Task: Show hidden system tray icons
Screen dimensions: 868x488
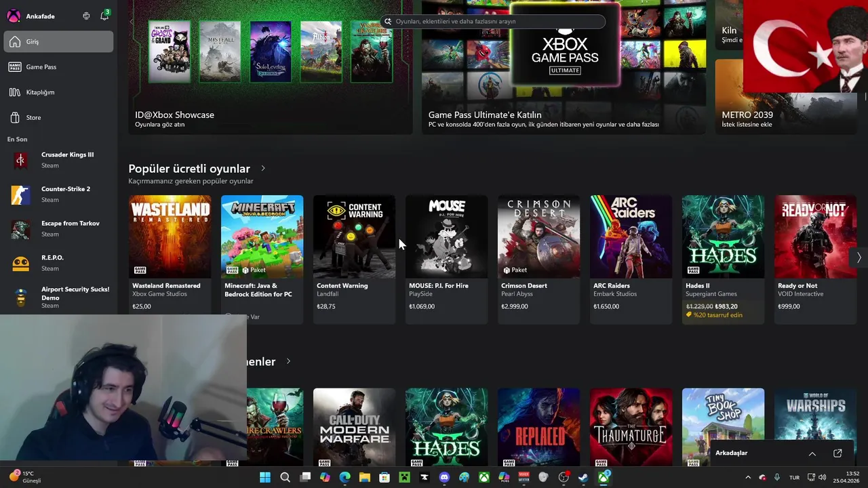Action: (748, 477)
